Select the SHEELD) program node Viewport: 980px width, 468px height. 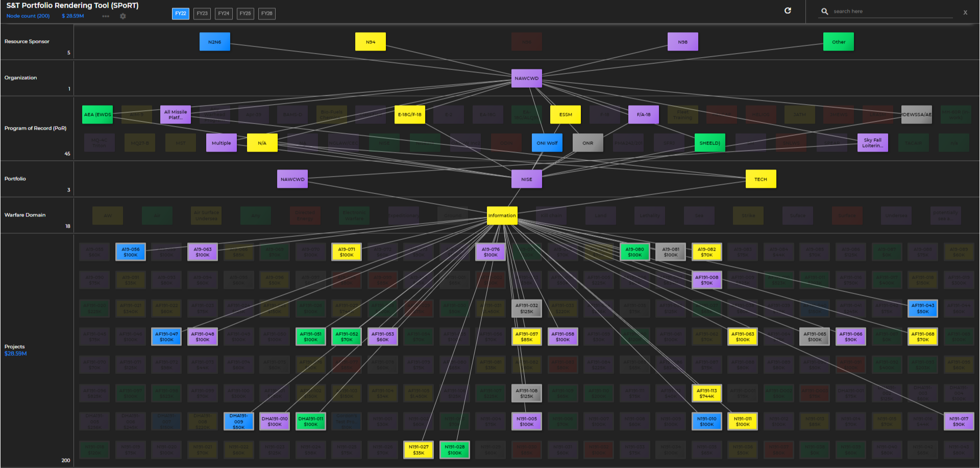(x=710, y=143)
